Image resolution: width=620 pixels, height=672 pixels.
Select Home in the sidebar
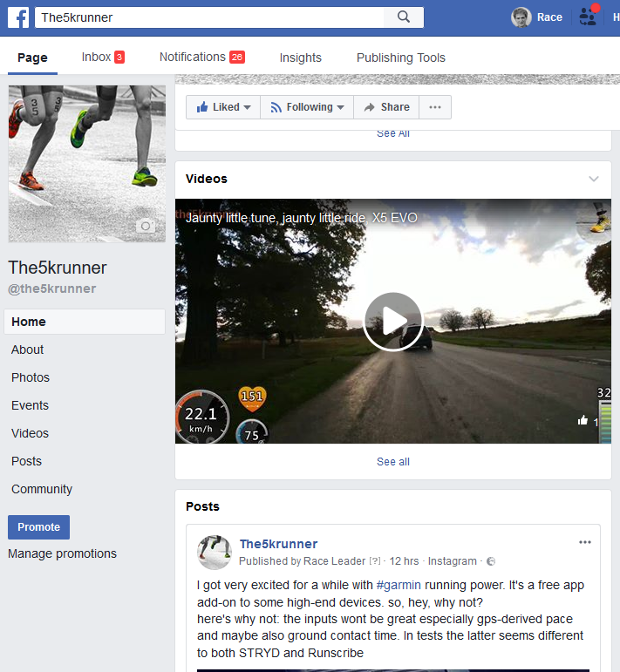tap(85, 322)
